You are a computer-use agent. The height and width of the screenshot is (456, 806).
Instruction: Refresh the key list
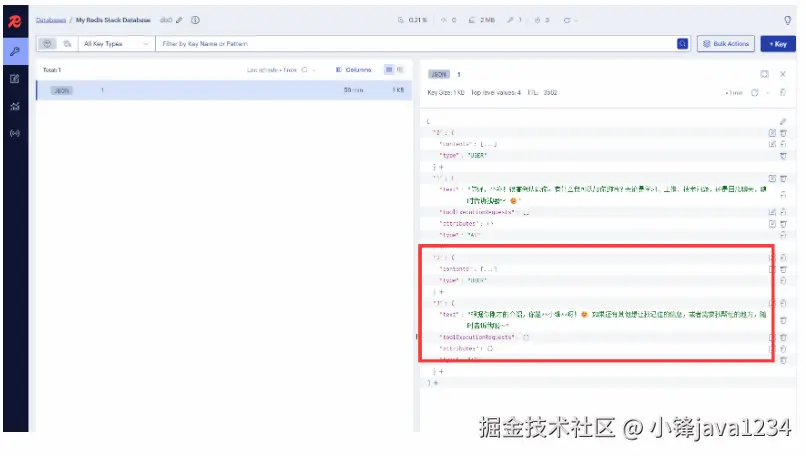point(304,69)
